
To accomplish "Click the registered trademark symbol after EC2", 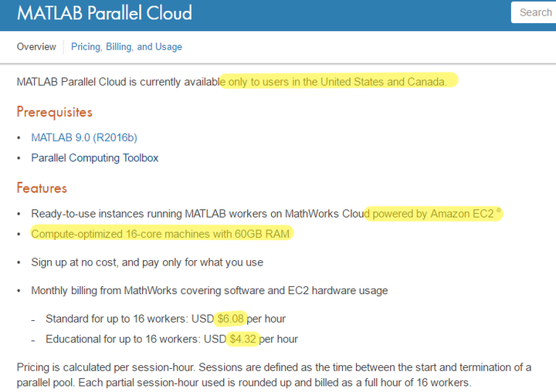I will pyautogui.click(x=498, y=211).
